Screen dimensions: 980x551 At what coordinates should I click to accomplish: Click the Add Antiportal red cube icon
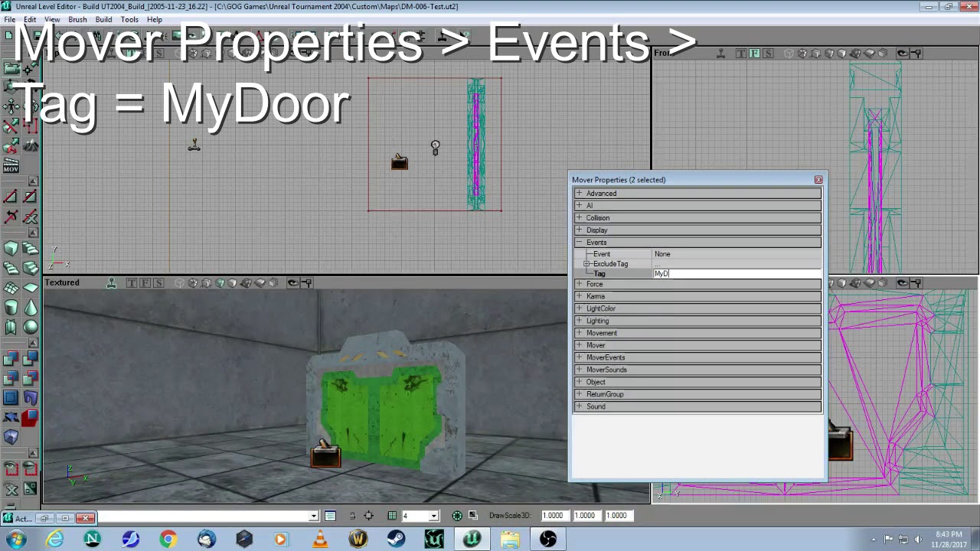(x=31, y=417)
